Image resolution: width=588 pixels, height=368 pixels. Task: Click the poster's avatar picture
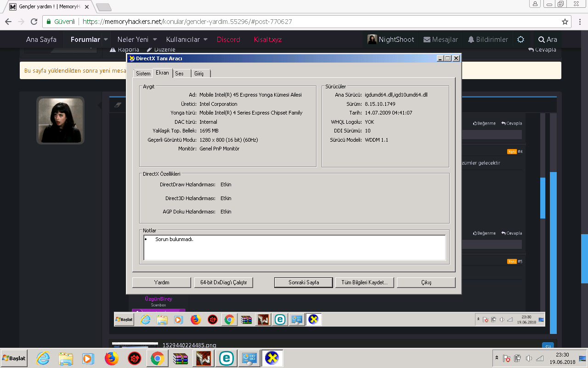pyautogui.click(x=60, y=121)
